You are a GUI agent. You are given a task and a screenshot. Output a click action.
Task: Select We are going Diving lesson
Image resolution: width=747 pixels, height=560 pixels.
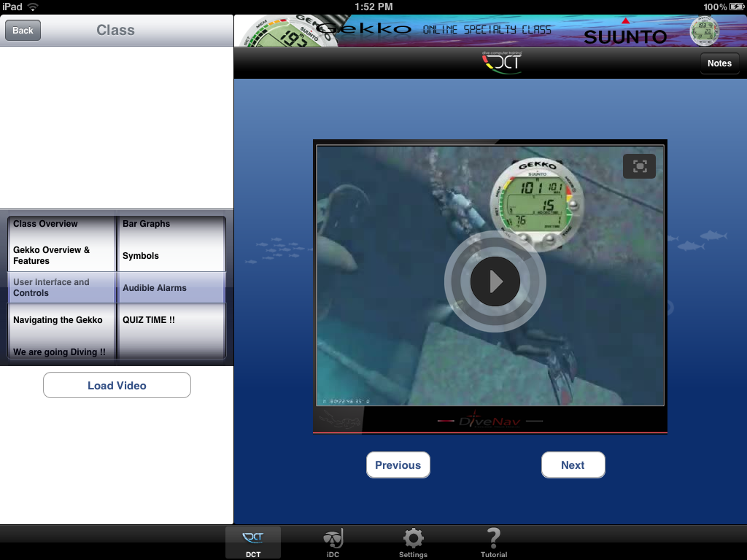[59, 352]
